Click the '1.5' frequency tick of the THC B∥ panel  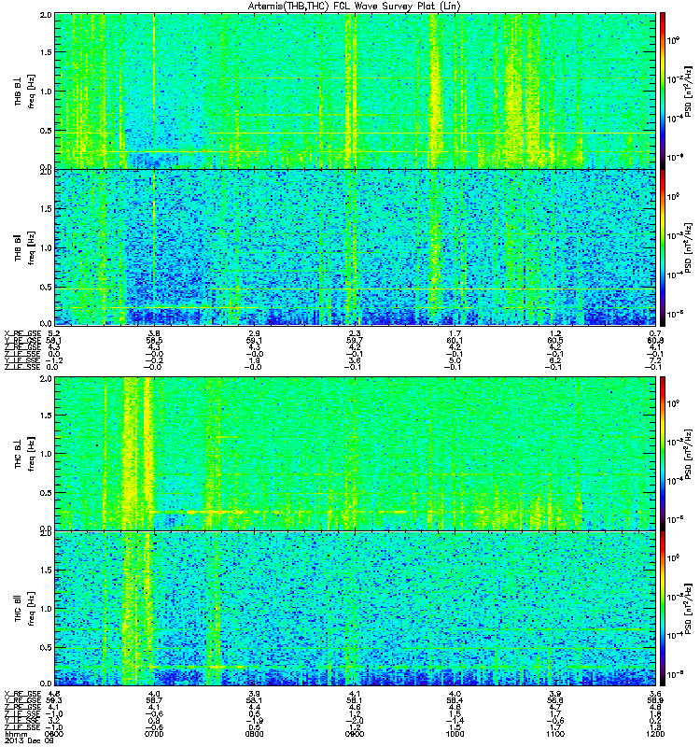[x=46, y=570]
